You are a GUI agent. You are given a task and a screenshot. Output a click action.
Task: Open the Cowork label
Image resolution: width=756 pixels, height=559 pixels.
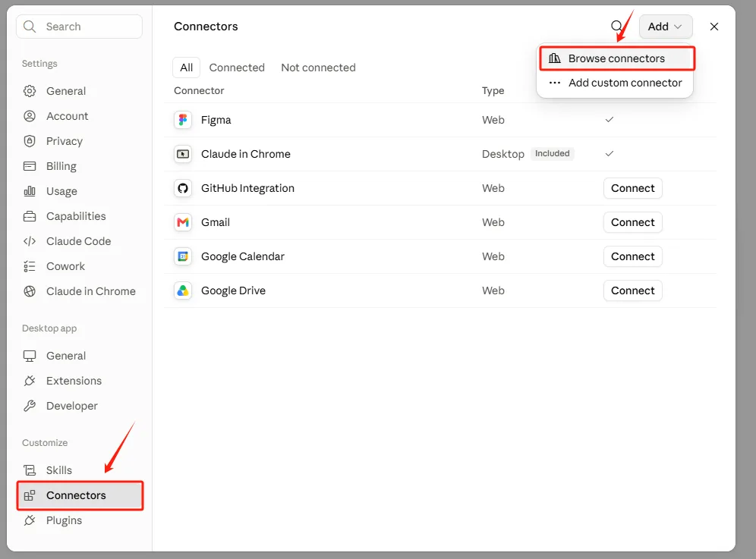pyautogui.click(x=65, y=266)
